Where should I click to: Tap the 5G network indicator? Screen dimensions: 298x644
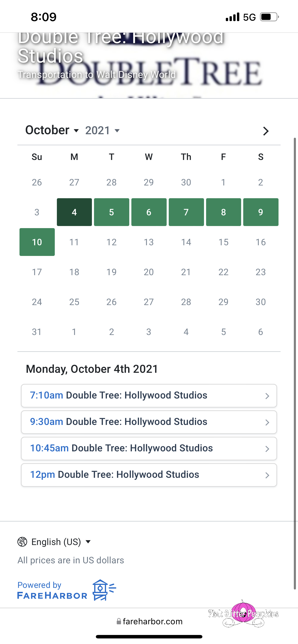pos(249,17)
